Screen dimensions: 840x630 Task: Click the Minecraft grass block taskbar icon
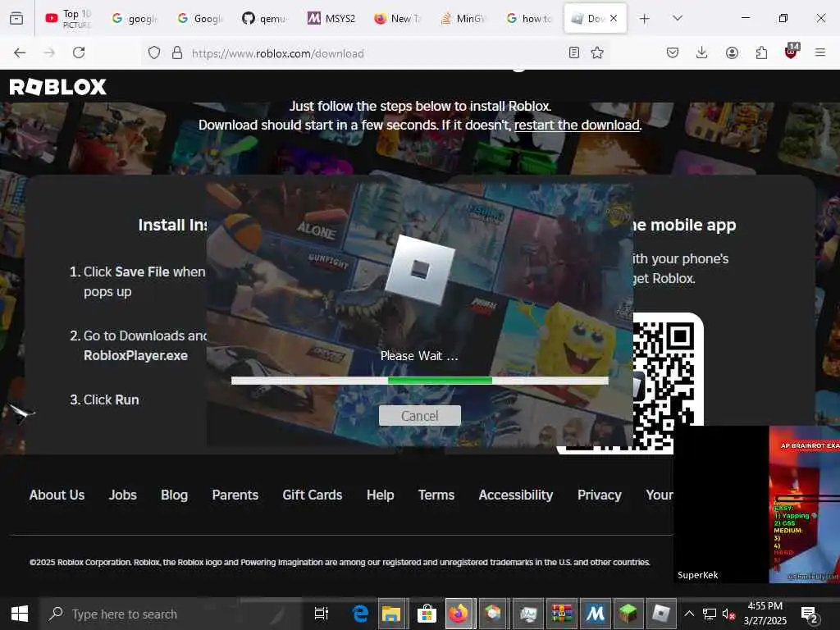(x=628, y=614)
